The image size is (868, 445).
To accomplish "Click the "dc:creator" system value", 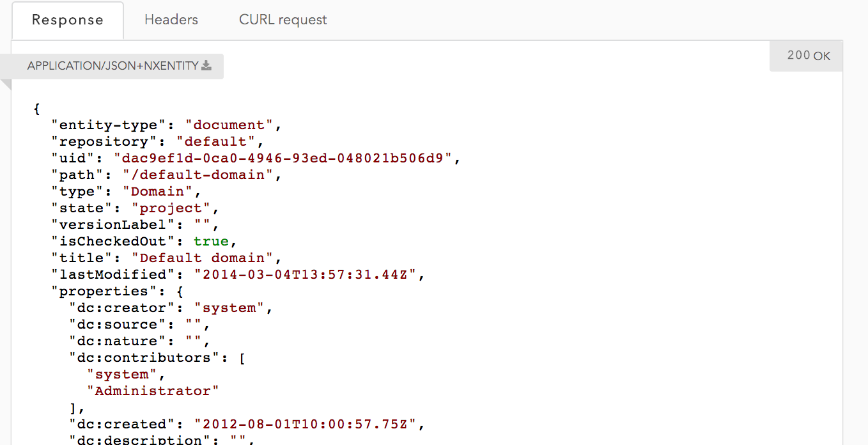I will (229, 308).
